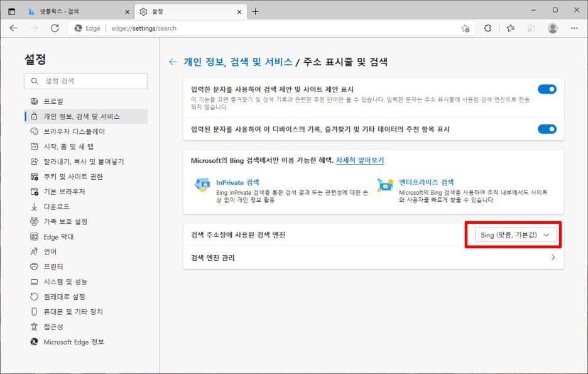Open a new tab with plus button
Viewport: 588px width, 374px height.
pyautogui.click(x=256, y=12)
